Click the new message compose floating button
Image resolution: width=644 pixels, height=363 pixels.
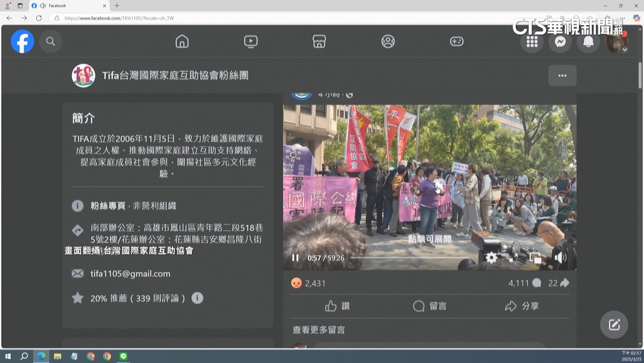(614, 325)
